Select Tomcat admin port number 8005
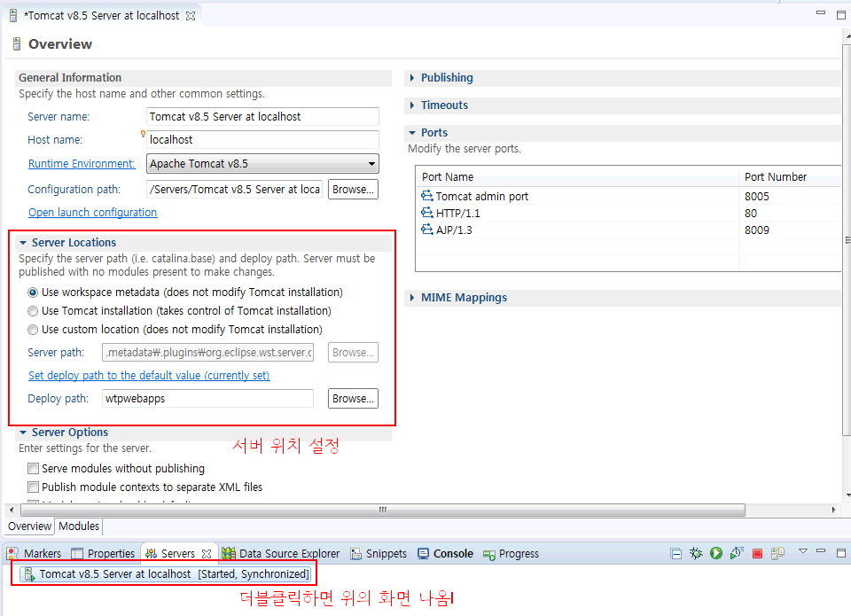This screenshot has width=851, height=616. [x=756, y=197]
